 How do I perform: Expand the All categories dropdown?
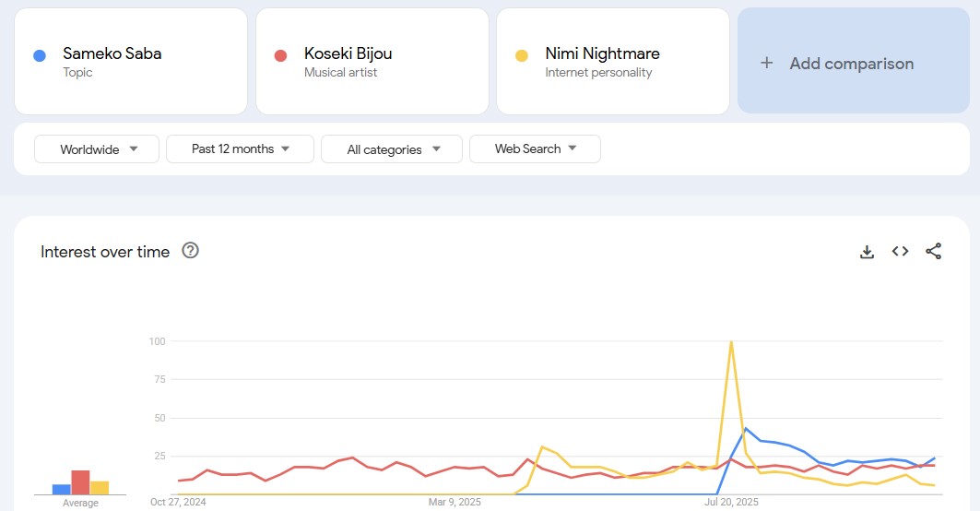(x=392, y=149)
